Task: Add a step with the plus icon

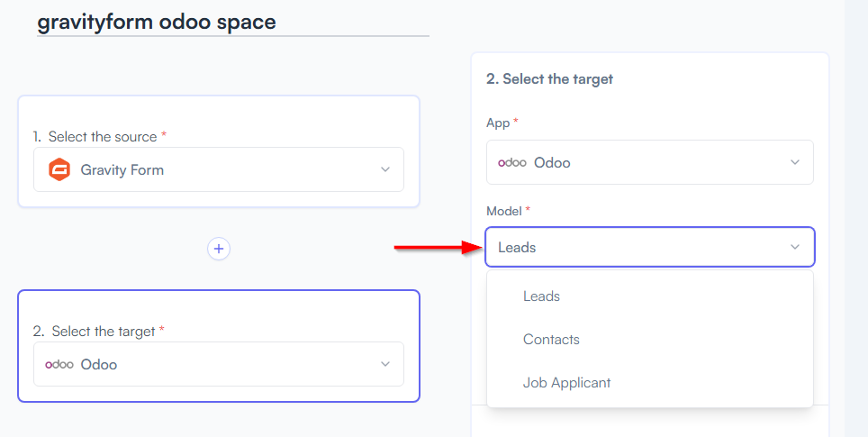Action: [x=219, y=249]
